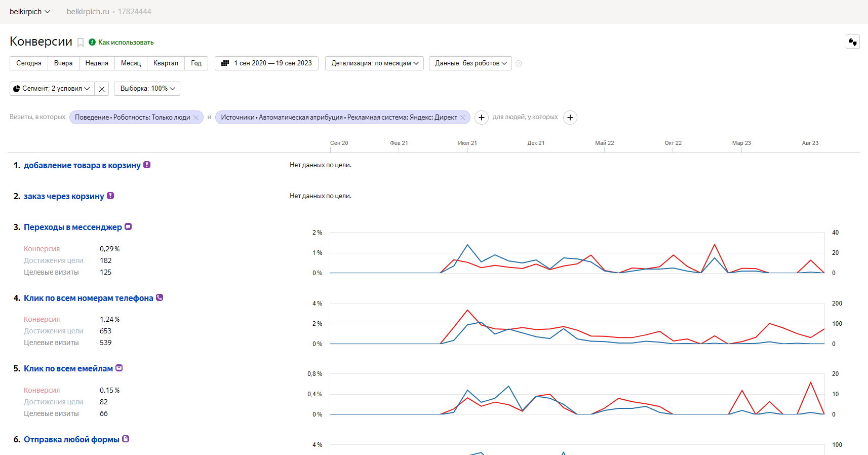Click Июл 21 on the timeline axis

(467, 143)
